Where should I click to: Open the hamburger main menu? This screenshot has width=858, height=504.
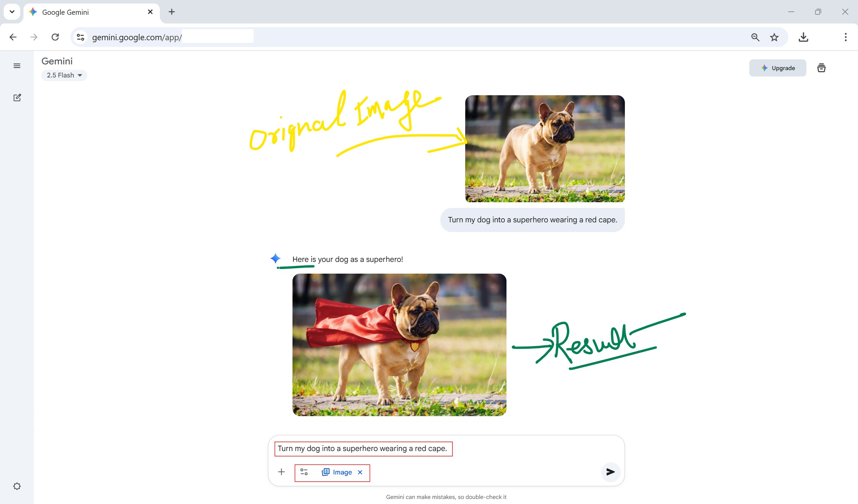[17, 66]
